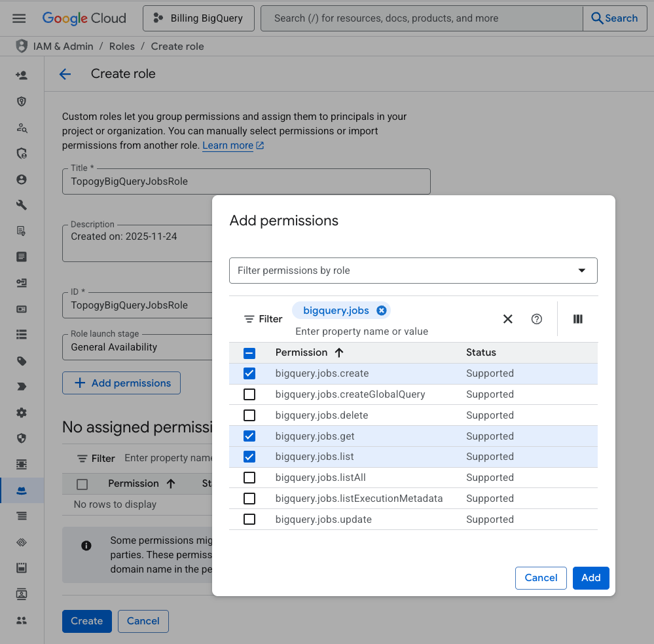The height and width of the screenshot is (644, 654).
Task: Uncheck bigquery.jobs.create permission
Action: pos(249,373)
